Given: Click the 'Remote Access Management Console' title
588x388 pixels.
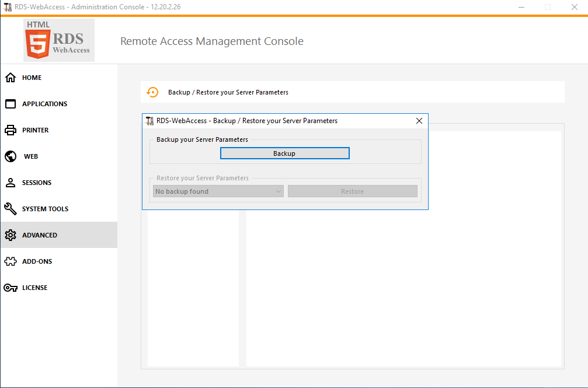Looking at the screenshot, I should coord(212,41).
